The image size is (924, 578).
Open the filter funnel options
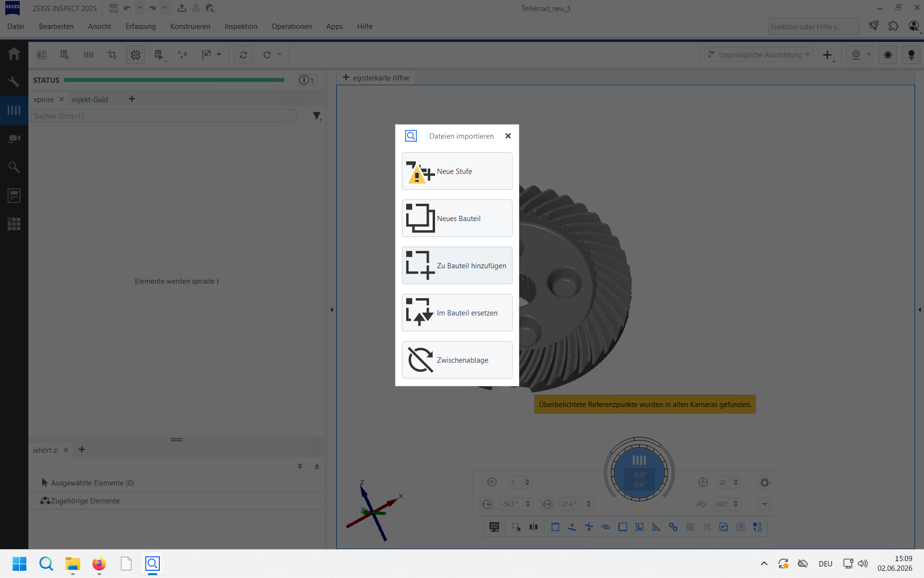pos(317,116)
